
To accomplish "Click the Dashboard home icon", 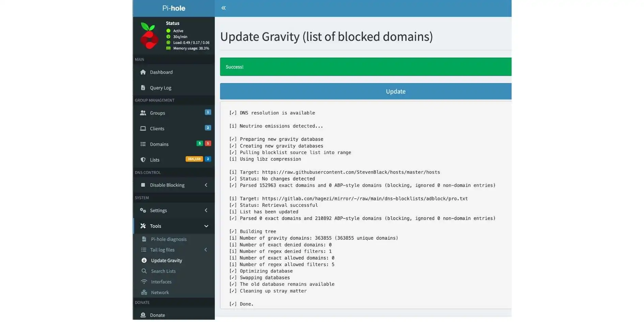I will pos(143,72).
